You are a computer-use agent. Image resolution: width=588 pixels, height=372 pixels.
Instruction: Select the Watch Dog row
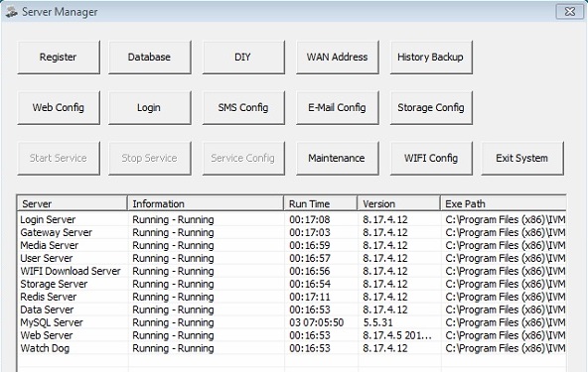[x=292, y=348]
